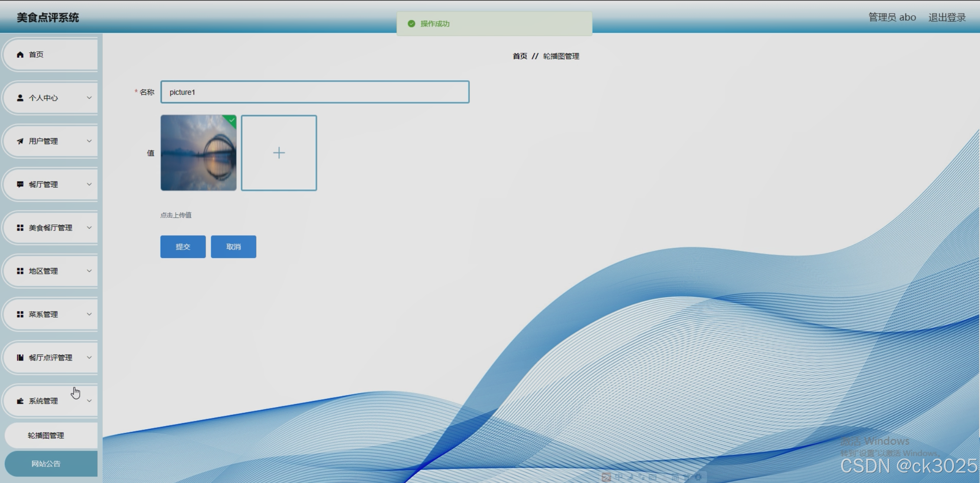Click the 名称 input field with picture1
The height and width of the screenshot is (483, 980).
coord(315,92)
